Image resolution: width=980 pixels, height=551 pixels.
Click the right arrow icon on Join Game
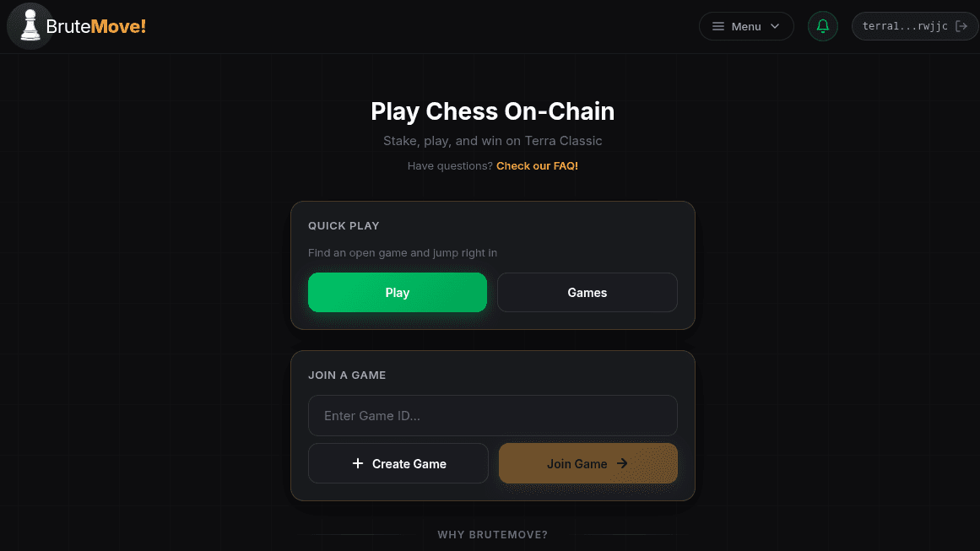pyautogui.click(x=622, y=463)
